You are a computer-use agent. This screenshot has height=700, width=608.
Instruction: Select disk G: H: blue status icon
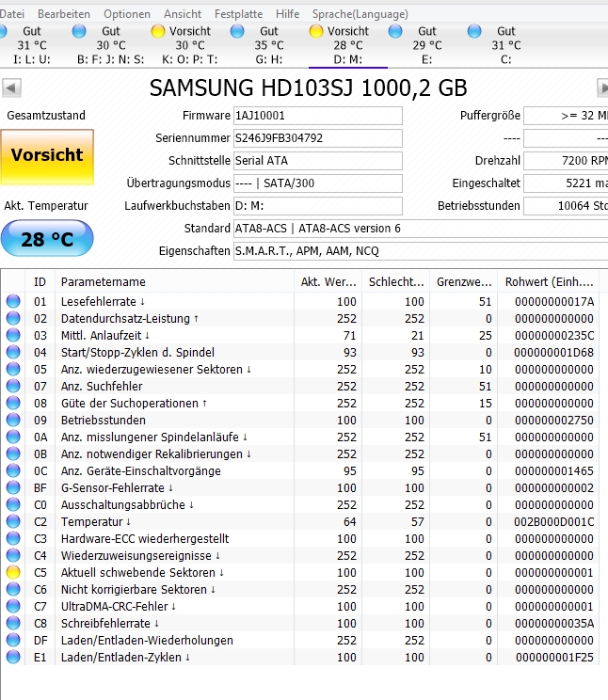pyautogui.click(x=237, y=31)
